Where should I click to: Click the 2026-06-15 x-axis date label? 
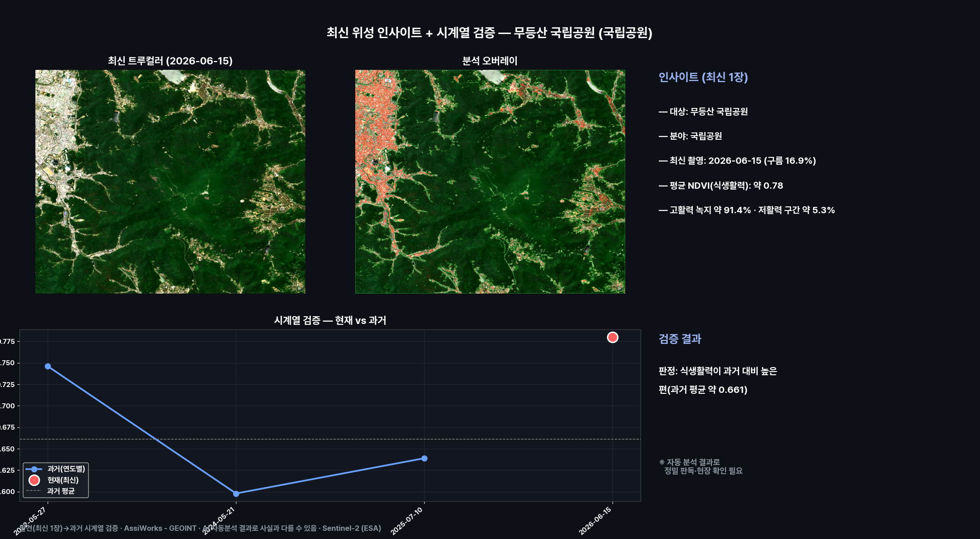[595, 520]
